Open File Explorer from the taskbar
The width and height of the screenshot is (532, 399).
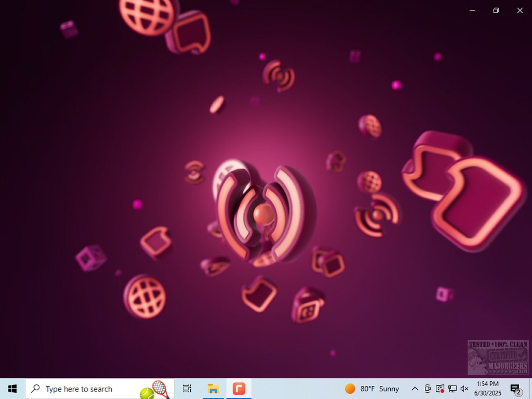tap(213, 389)
